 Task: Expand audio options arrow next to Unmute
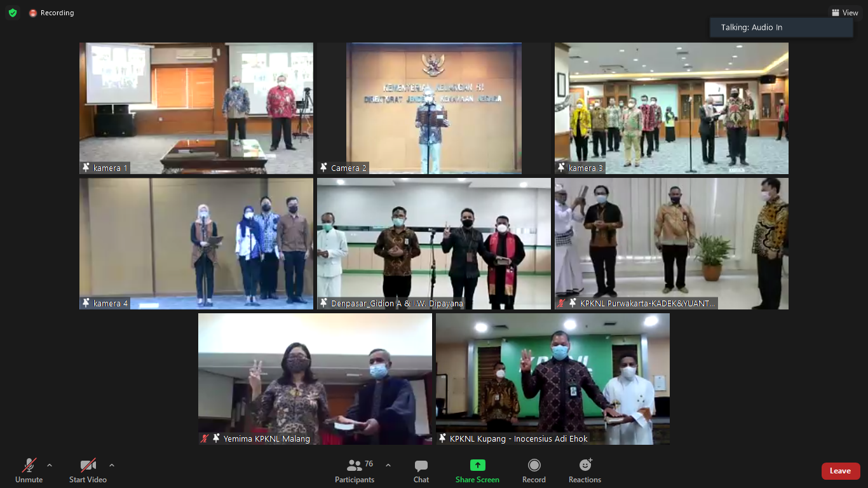coord(50,465)
